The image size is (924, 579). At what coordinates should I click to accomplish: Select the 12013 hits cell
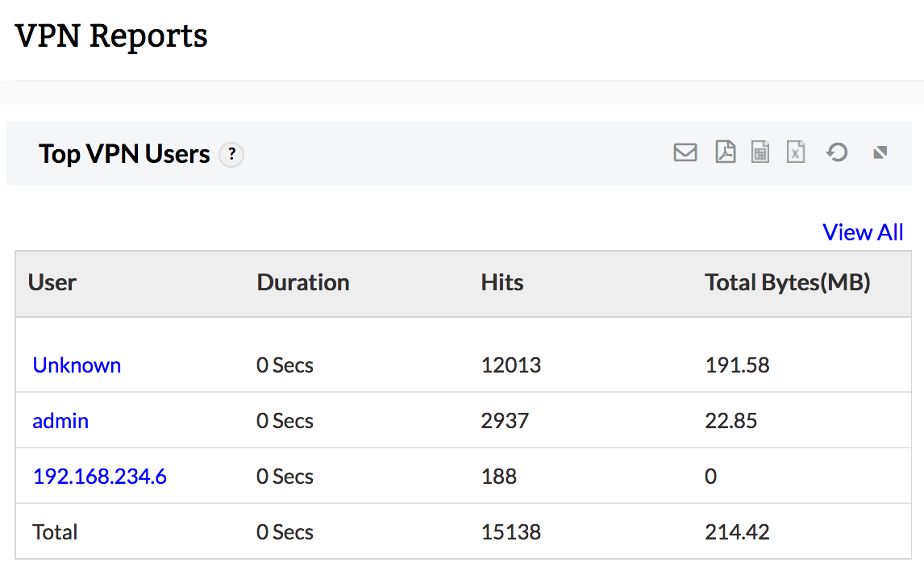pyautogui.click(x=511, y=365)
